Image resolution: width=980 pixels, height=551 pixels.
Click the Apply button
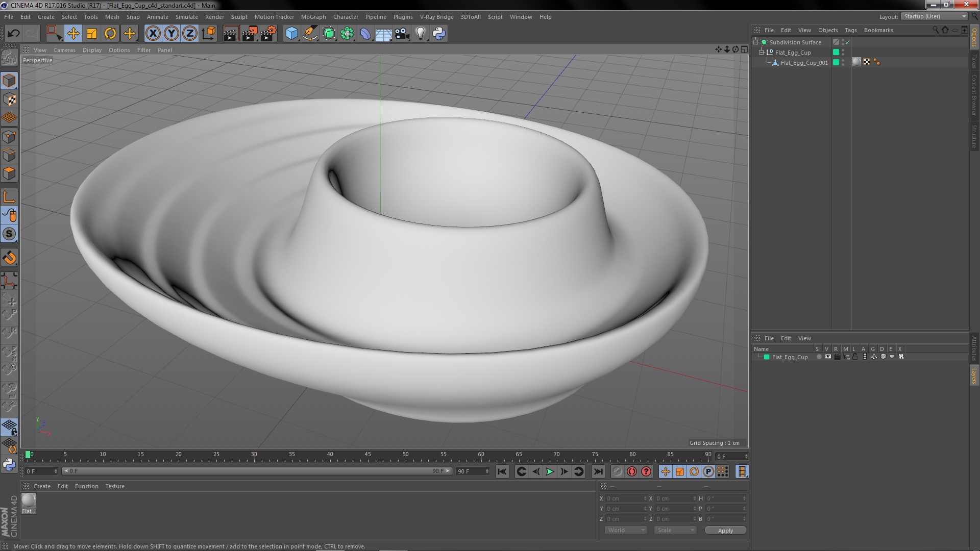[725, 531]
